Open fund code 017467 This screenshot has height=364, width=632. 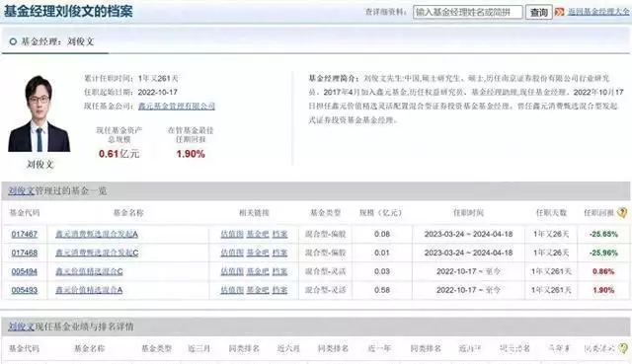tap(24, 234)
